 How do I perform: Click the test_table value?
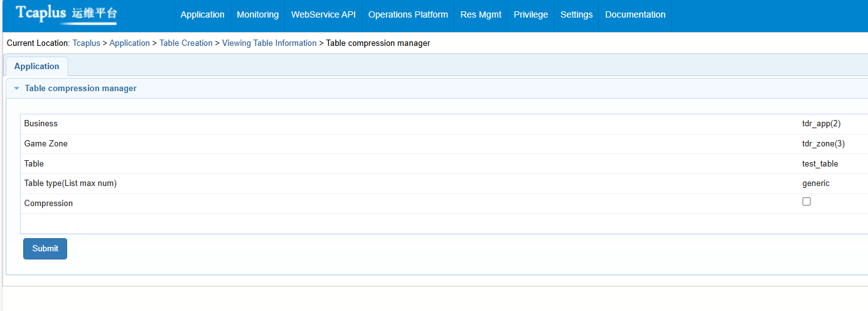820,164
